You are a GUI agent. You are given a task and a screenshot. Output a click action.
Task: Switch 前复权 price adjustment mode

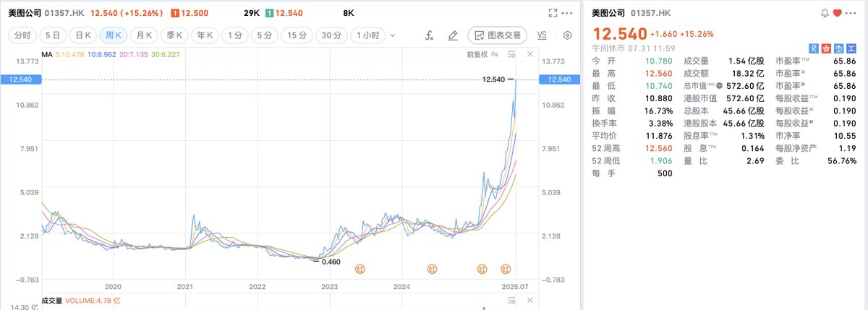pos(482,53)
